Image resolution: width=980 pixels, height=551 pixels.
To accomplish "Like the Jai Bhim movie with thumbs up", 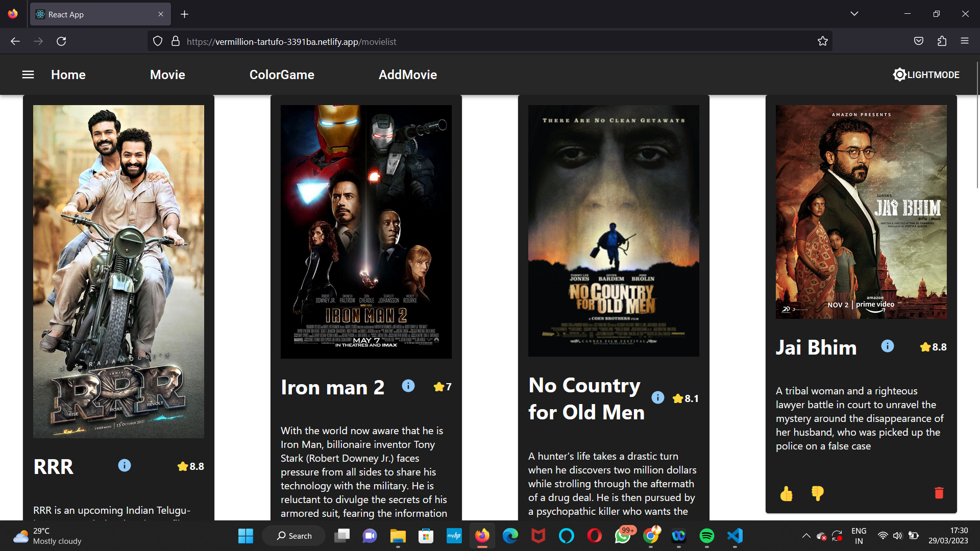I will 786,493.
